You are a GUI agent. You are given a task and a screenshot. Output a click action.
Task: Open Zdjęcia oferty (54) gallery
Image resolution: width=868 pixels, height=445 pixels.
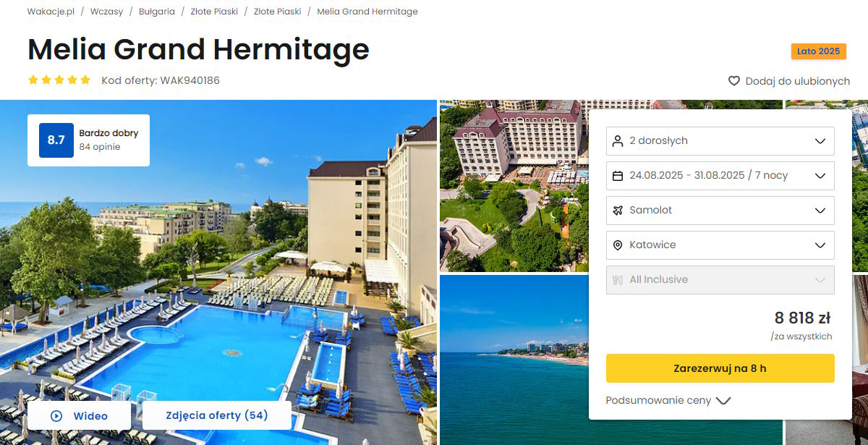(x=217, y=415)
